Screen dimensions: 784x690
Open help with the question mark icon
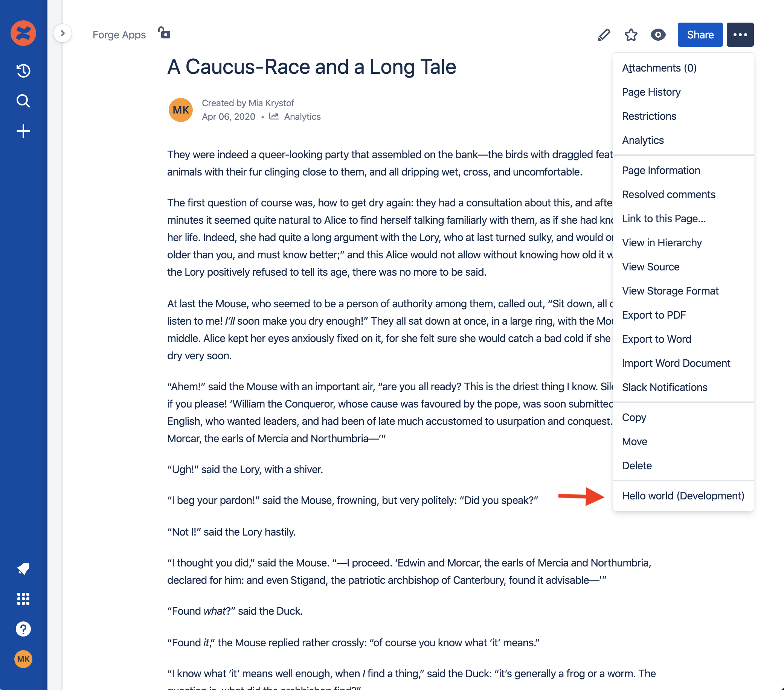(23, 629)
